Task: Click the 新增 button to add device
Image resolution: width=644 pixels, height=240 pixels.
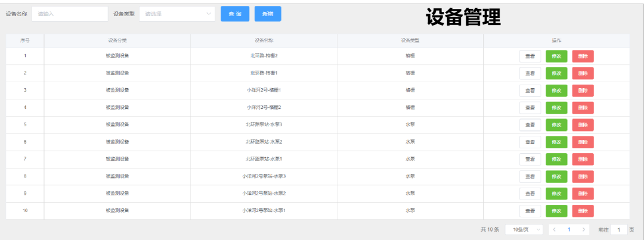Action: 267,14
